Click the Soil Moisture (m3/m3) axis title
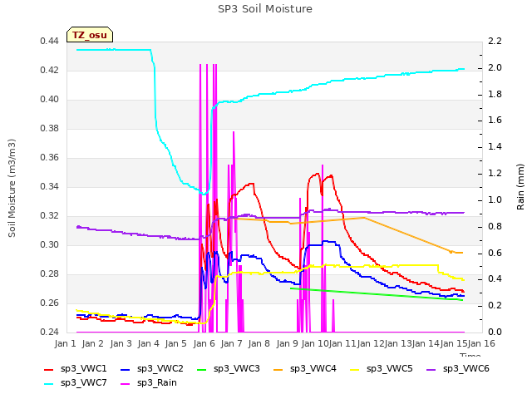 (x=12, y=188)
